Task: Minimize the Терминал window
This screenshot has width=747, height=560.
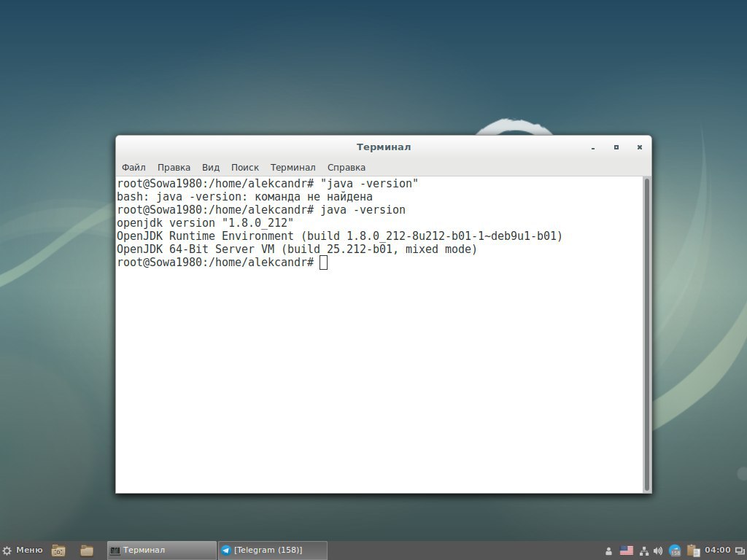Action: pos(593,147)
